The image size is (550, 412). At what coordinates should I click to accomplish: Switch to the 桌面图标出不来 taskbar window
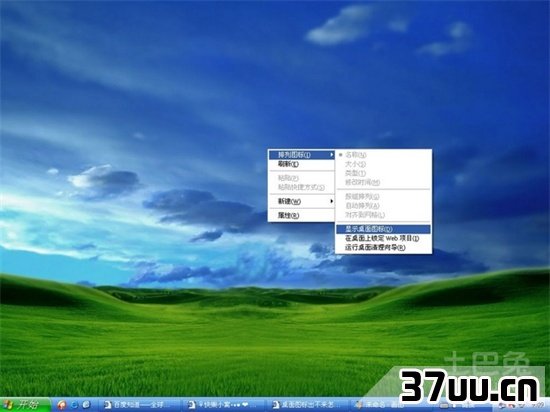(308, 405)
